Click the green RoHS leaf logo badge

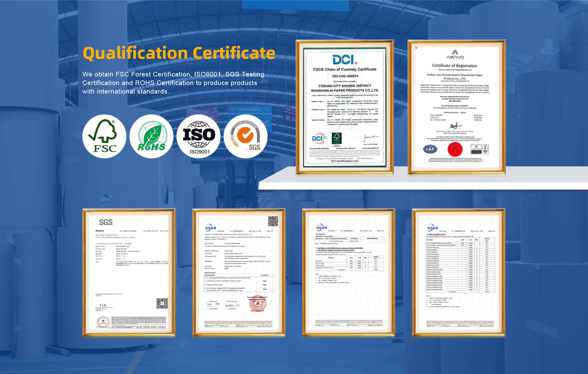pyautogui.click(x=151, y=136)
